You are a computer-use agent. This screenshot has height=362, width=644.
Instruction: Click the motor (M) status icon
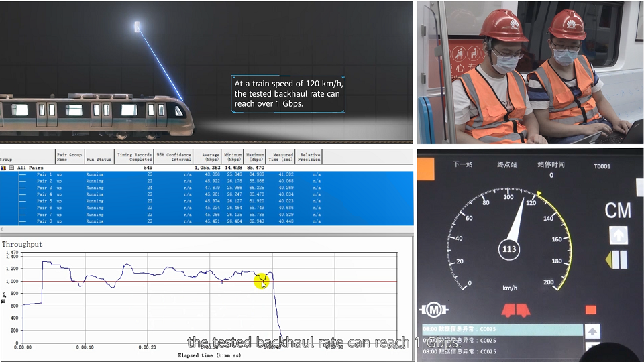pyautogui.click(x=433, y=310)
